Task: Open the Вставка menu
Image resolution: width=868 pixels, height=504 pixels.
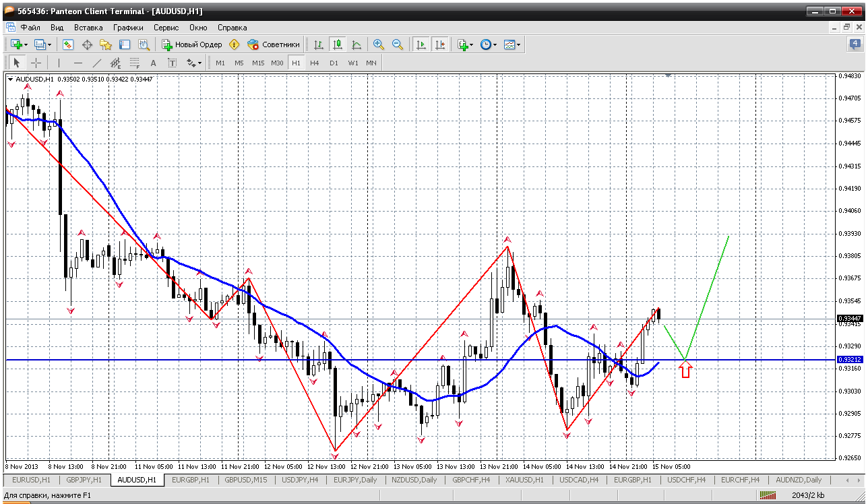Action: pos(88,28)
